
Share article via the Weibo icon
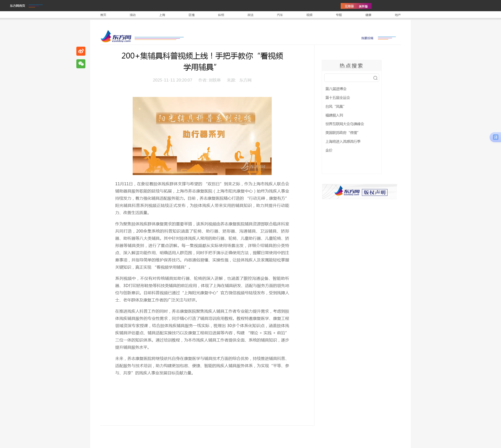[81, 51]
